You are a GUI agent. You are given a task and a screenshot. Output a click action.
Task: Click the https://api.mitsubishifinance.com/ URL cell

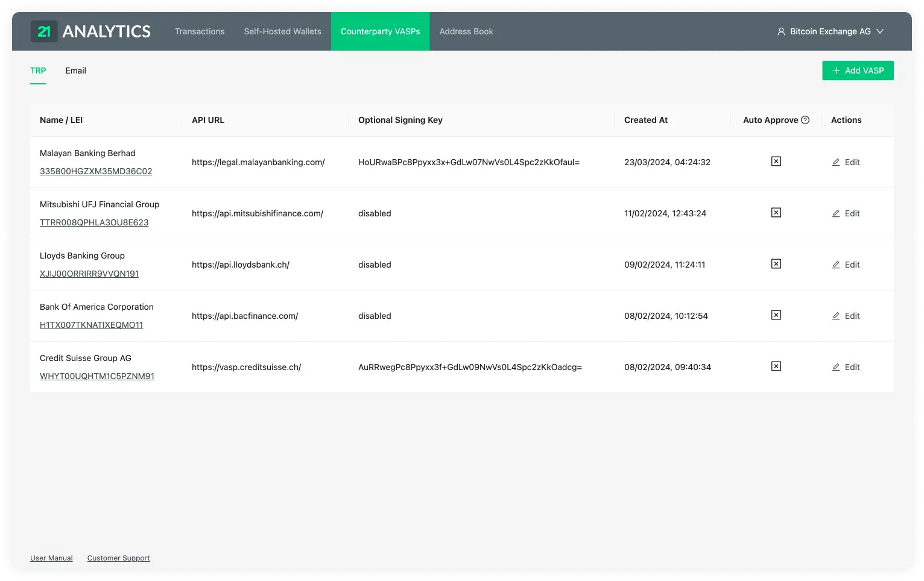(258, 213)
